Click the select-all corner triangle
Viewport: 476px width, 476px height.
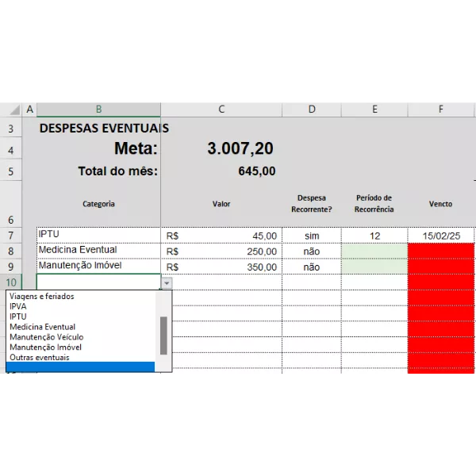14,109
